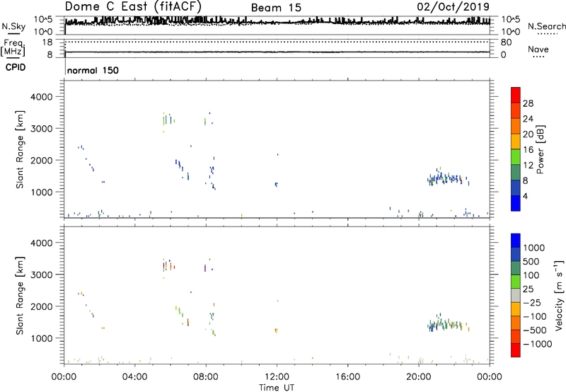Click the gray -25 to 25 Velocity swatch
Viewport: 566px width, 392px height.
pyautogui.click(x=516, y=295)
